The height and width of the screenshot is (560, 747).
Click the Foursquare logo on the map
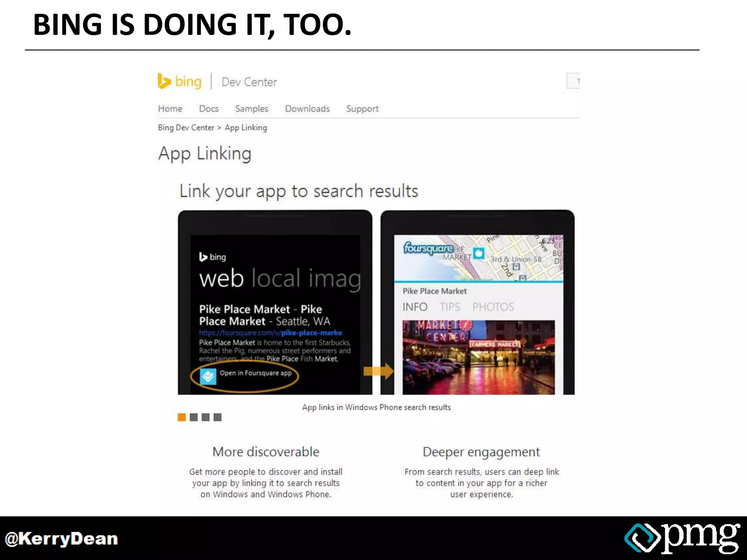(428, 248)
